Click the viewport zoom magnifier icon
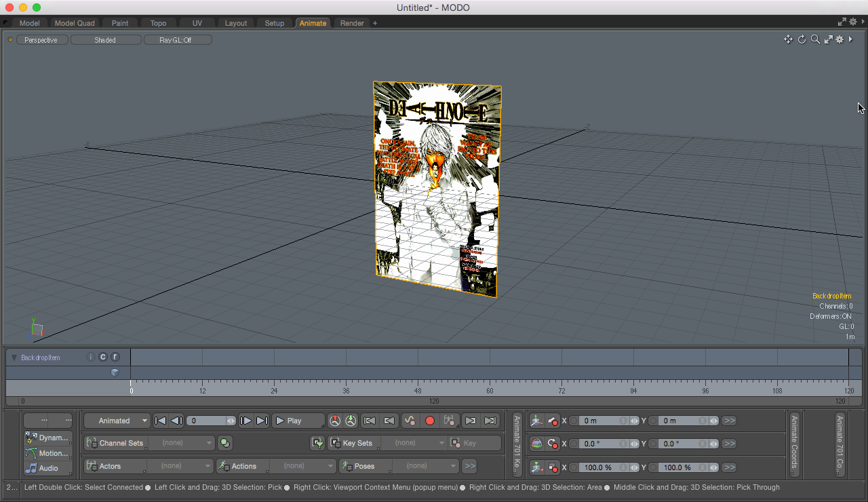This screenshot has height=502, width=868. 815,39
